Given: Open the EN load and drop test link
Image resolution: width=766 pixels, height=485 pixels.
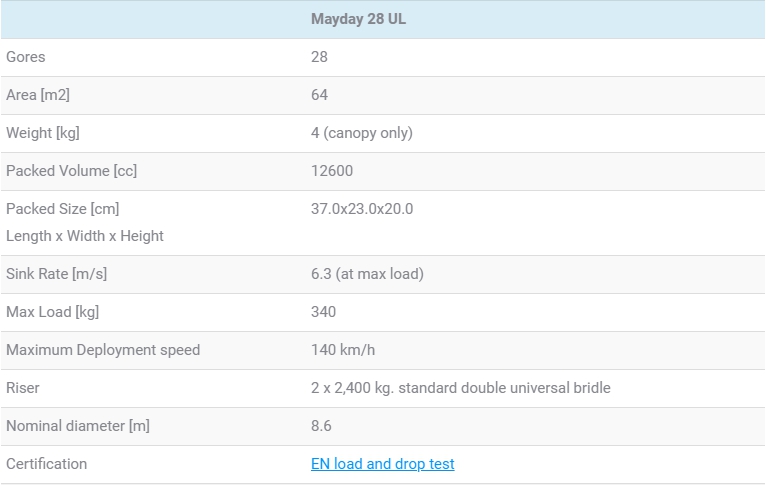Looking at the screenshot, I should (x=382, y=464).
